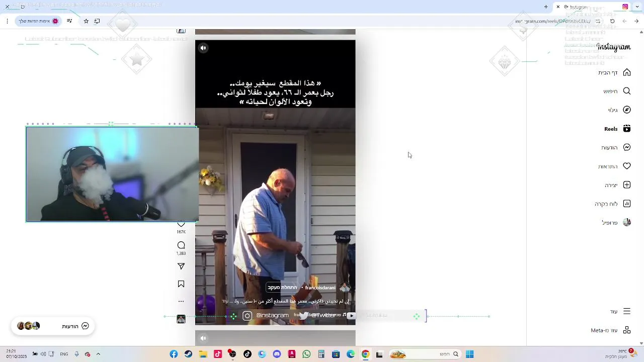Viewport: 644px width, 362px height.
Task: Click the 'אימות הזהות שלך' profile chip
Action: [39, 21]
